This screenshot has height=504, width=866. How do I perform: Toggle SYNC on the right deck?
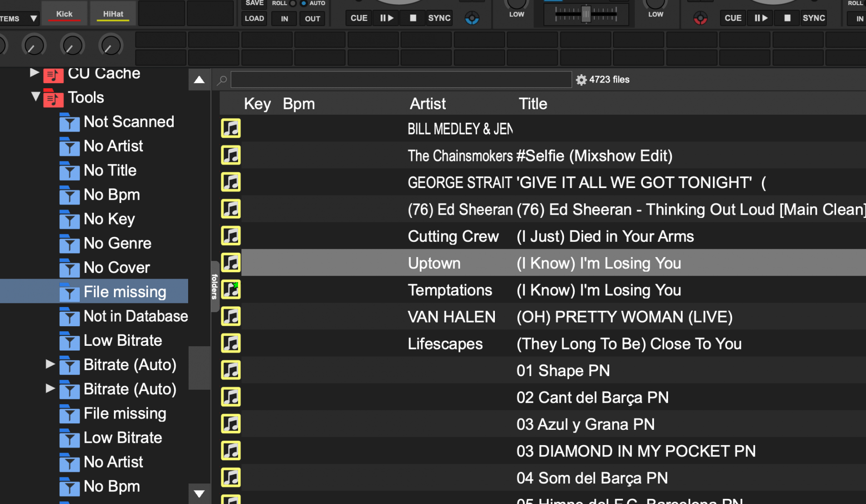pyautogui.click(x=814, y=18)
